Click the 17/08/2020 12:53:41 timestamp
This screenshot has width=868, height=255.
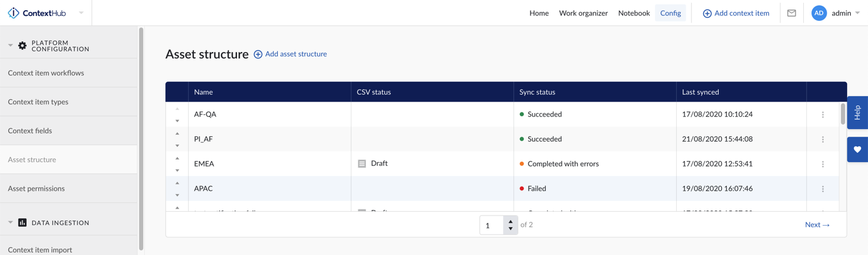[717, 163]
